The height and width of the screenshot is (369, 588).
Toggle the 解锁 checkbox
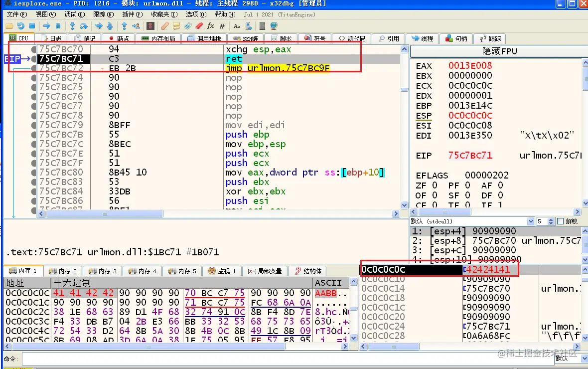click(561, 221)
